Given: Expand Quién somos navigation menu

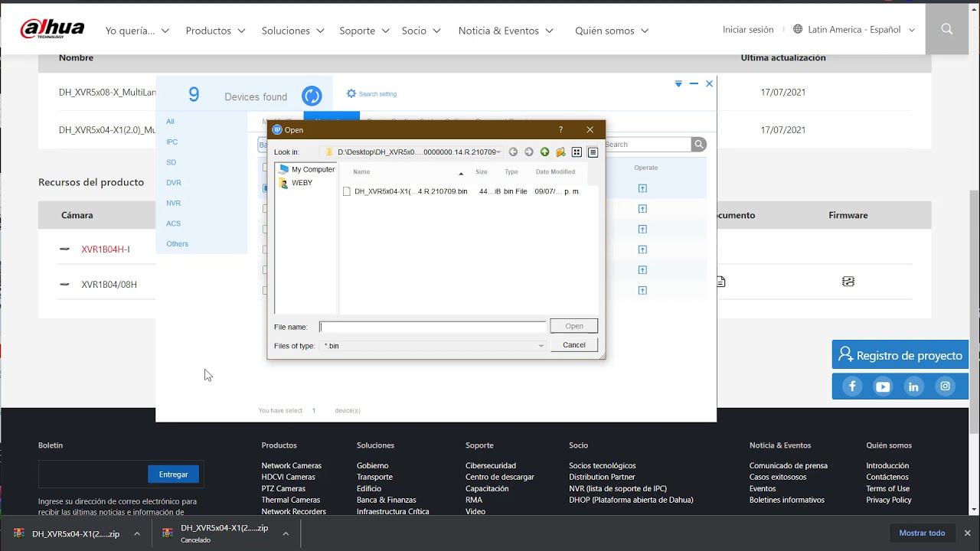Looking at the screenshot, I should 612,31.
